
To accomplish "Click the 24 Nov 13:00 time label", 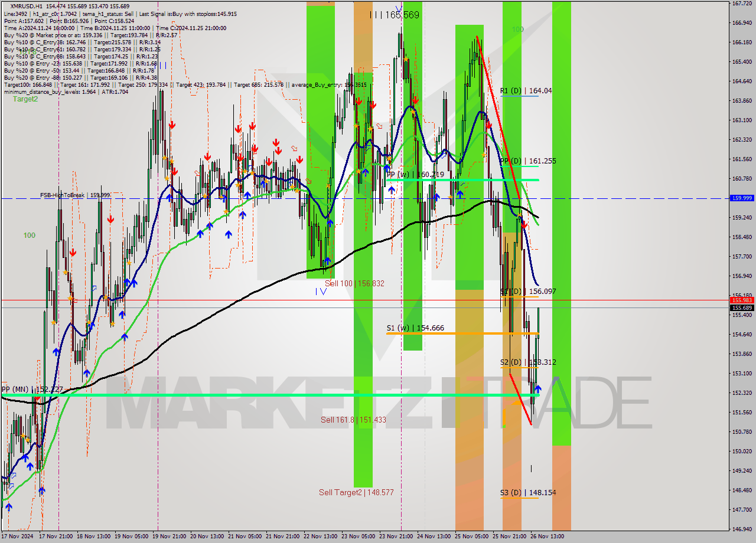I will pyautogui.click(x=434, y=537).
